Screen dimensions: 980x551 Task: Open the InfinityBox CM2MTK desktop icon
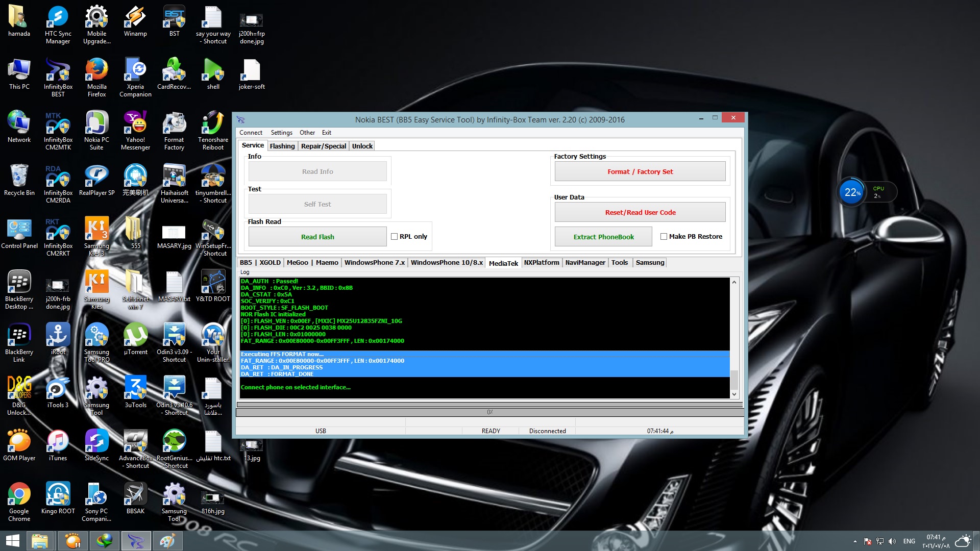pos(58,130)
